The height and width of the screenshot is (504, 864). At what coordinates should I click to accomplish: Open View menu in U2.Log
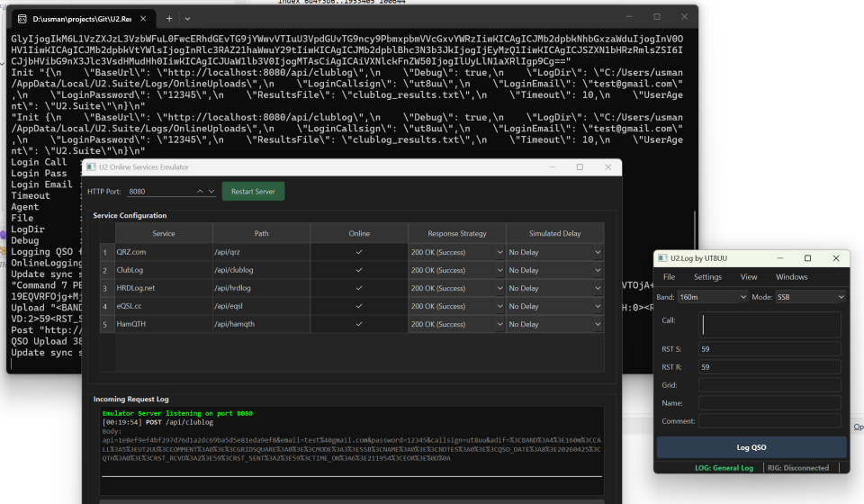[748, 277]
